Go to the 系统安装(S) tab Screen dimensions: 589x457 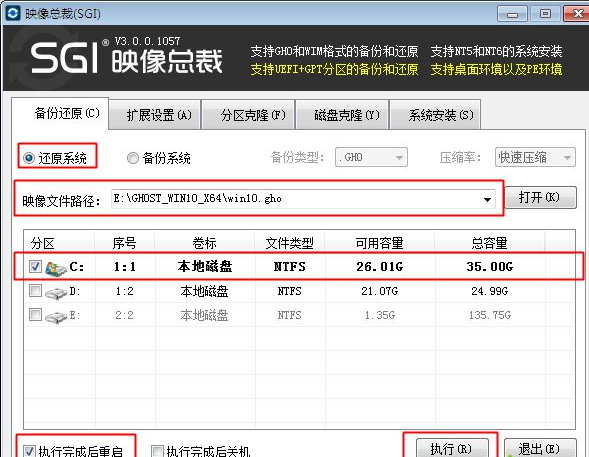click(435, 115)
